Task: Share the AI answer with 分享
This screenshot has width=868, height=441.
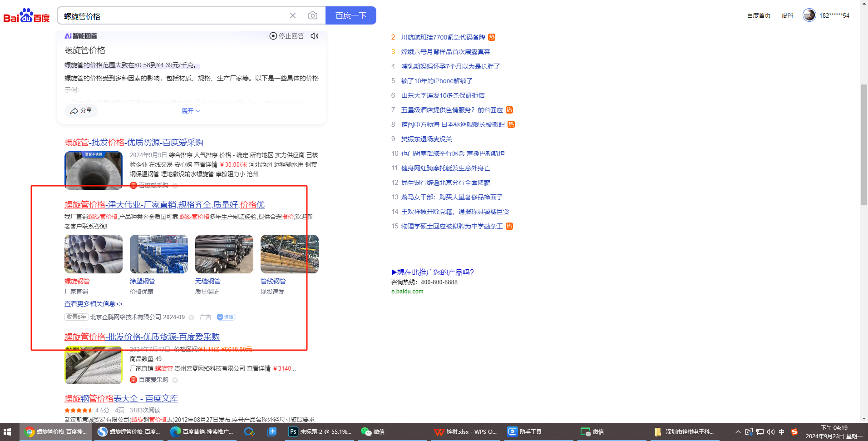Action: point(81,111)
